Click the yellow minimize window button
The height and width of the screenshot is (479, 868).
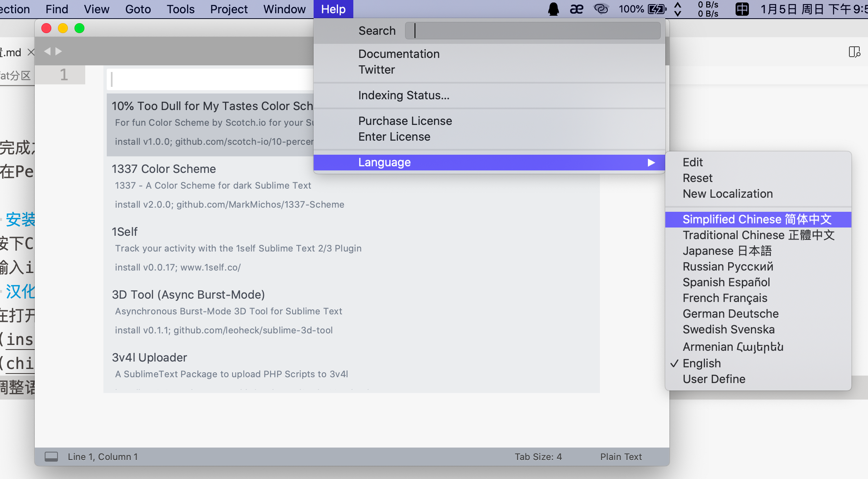tap(63, 28)
